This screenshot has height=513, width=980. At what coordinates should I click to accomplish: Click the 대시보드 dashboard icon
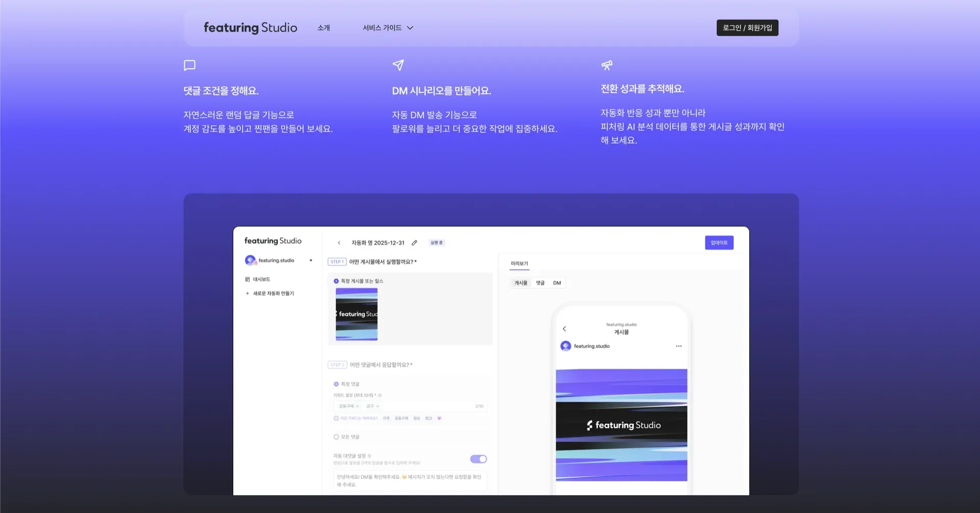coord(248,279)
